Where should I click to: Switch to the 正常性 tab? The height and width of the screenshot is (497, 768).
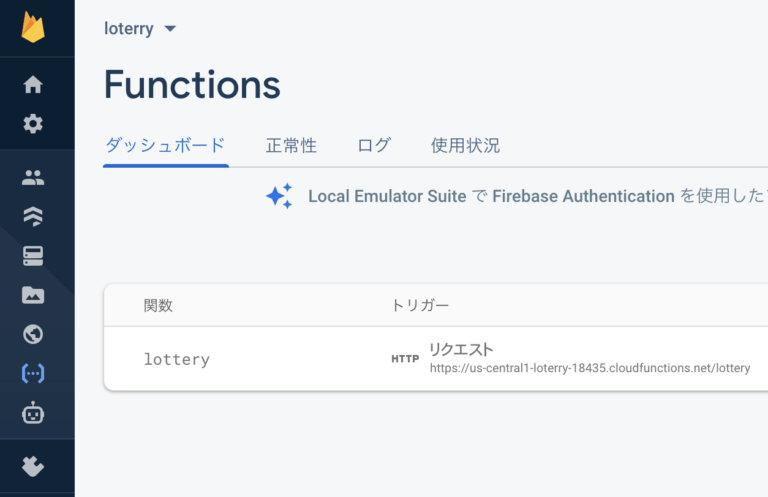point(291,146)
